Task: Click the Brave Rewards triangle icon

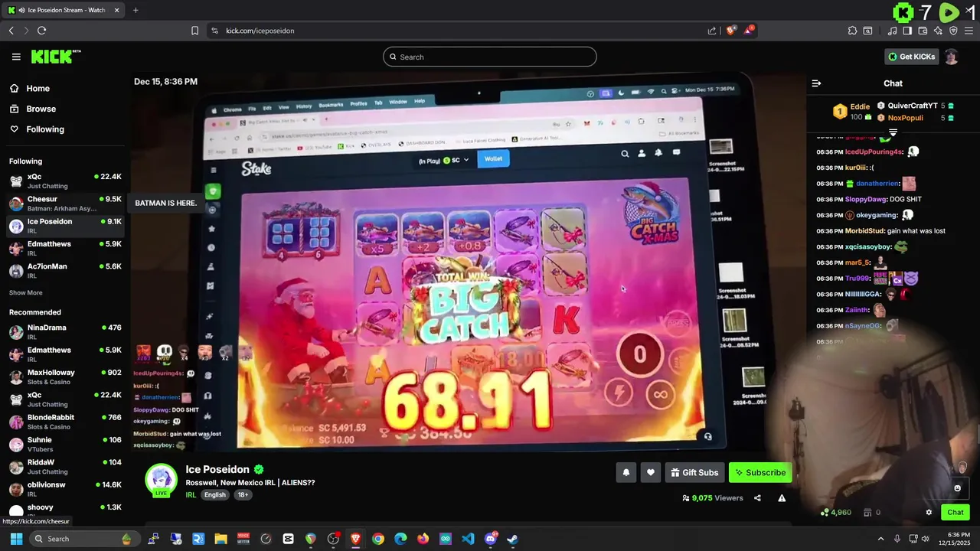Action: click(749, 31)
